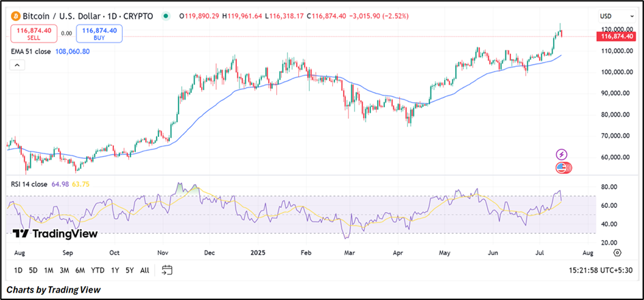Click the Bitcoin logo icon
Viewport: 644px width, 300px height.
pos(16,15)
